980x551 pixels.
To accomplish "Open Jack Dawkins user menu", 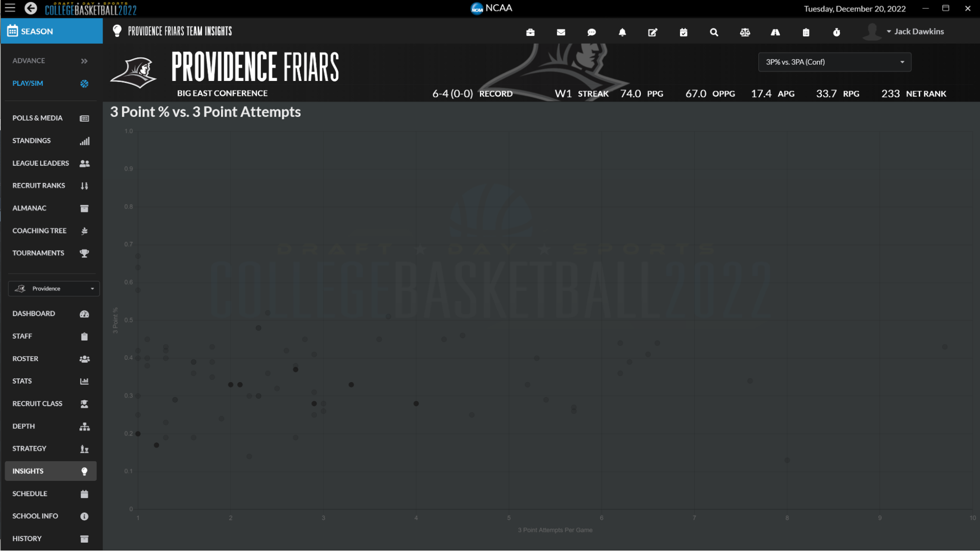I will point(915,31).
